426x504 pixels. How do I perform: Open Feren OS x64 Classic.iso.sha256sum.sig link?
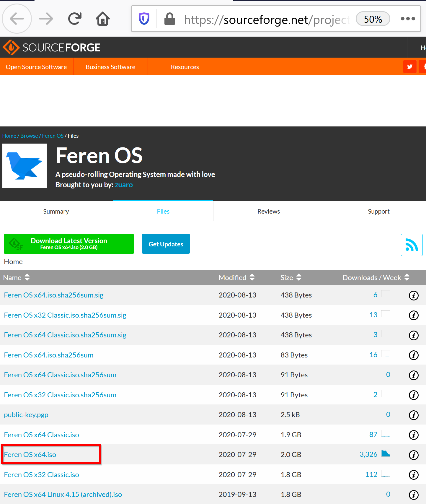coord(65,335)
